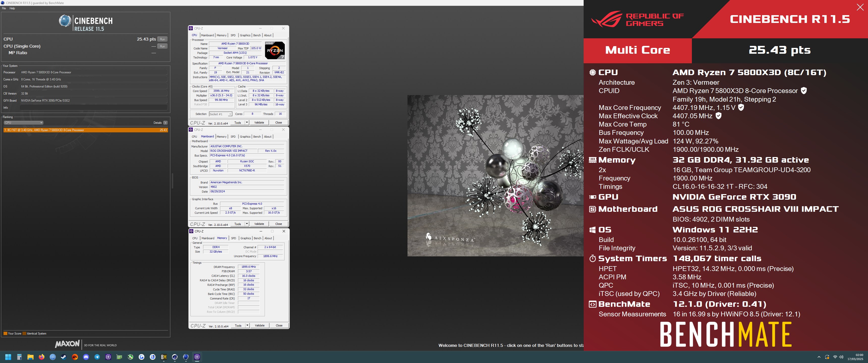Screen dimensions: 868x363
Task: Open the Ranking CPU dropdown in Cinebench
Action: [x=23, y=123]
